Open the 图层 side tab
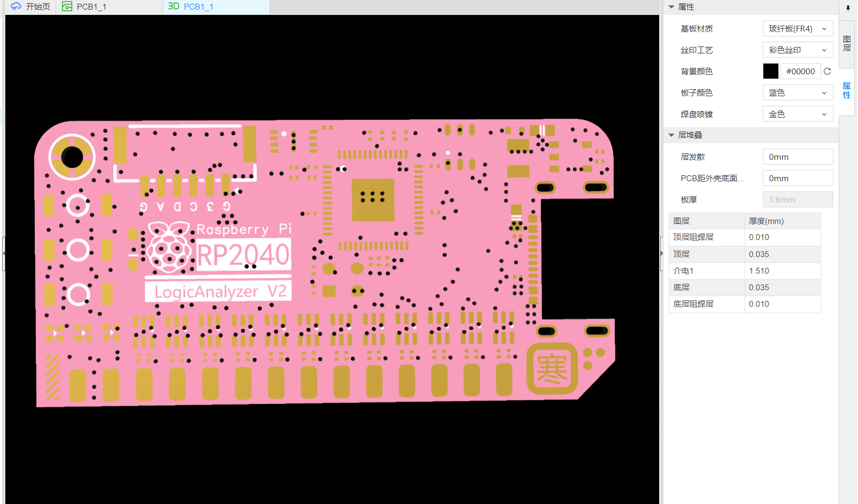The width and height of the screenshot is (858, 504). 847,44
